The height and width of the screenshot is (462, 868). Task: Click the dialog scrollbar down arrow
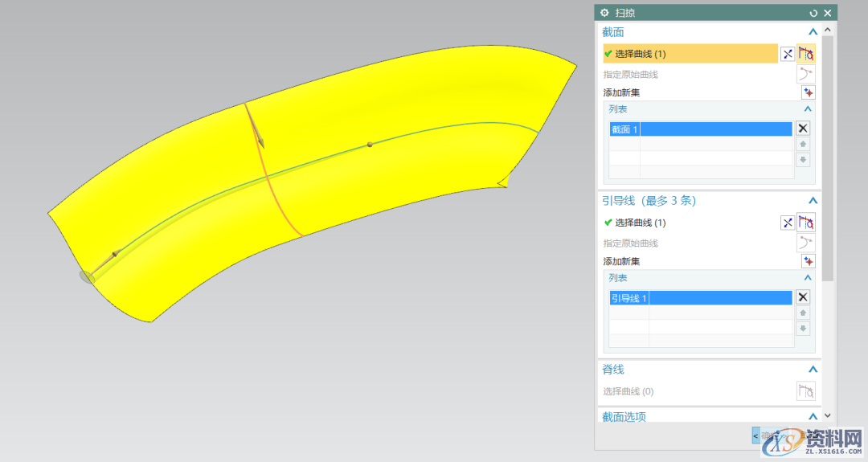(x=828, y=416)
